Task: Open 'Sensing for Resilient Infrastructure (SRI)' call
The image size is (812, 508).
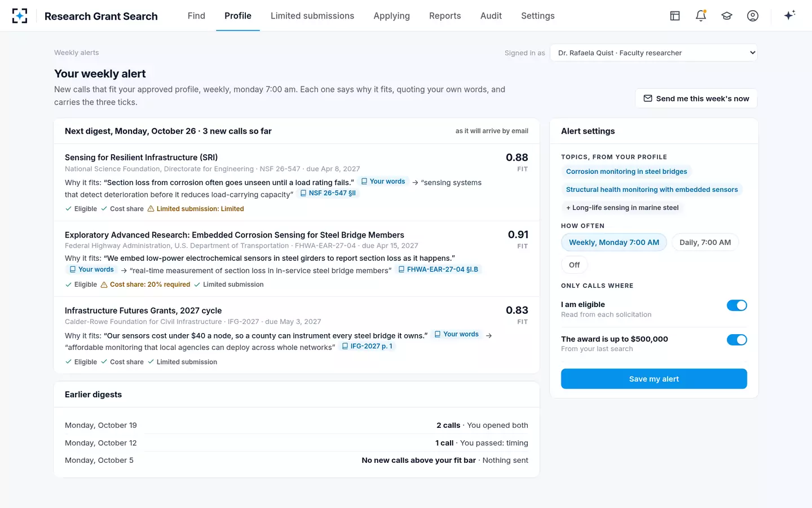Action: [x=141, y=157]
